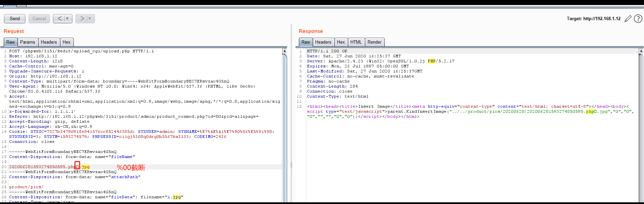
Task: Open the back history dropdown arrow
Action: point(67,18)
